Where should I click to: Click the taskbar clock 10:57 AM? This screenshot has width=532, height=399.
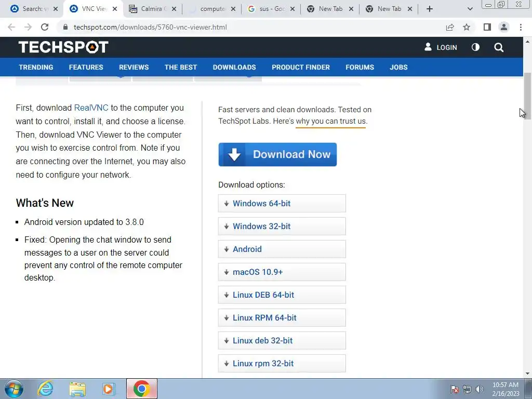pyautogui.click(x=506, y=385)
